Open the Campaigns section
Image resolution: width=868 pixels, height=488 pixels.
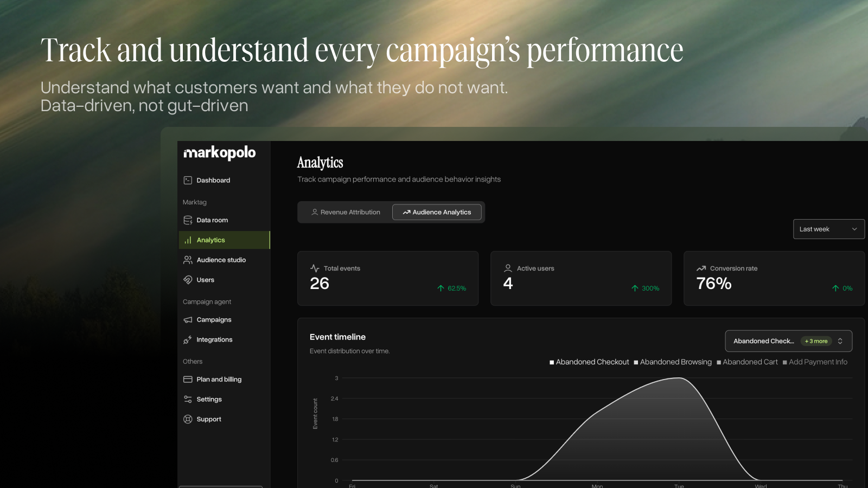224,320
